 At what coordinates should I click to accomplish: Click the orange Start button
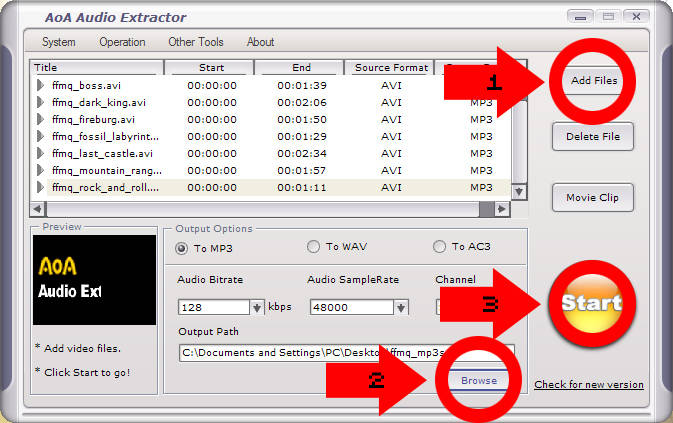(x=592, y=303)
